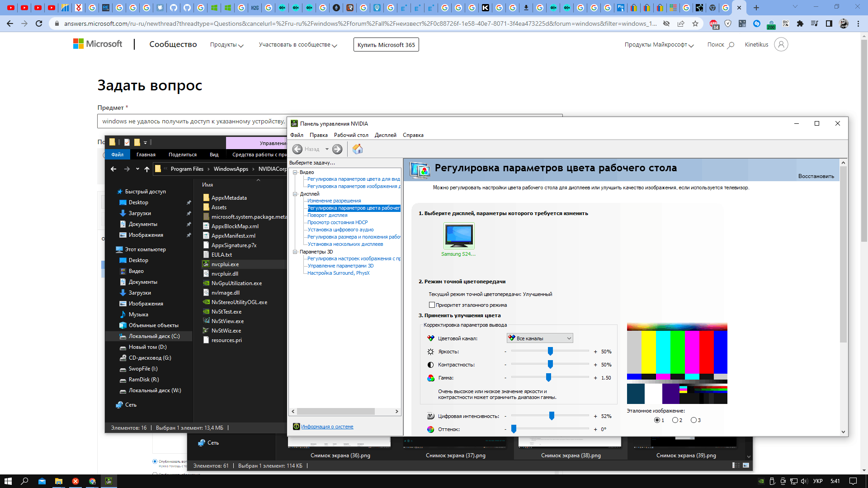Select reference image radio button 2
868x488 pixels.
click(675, 420)
